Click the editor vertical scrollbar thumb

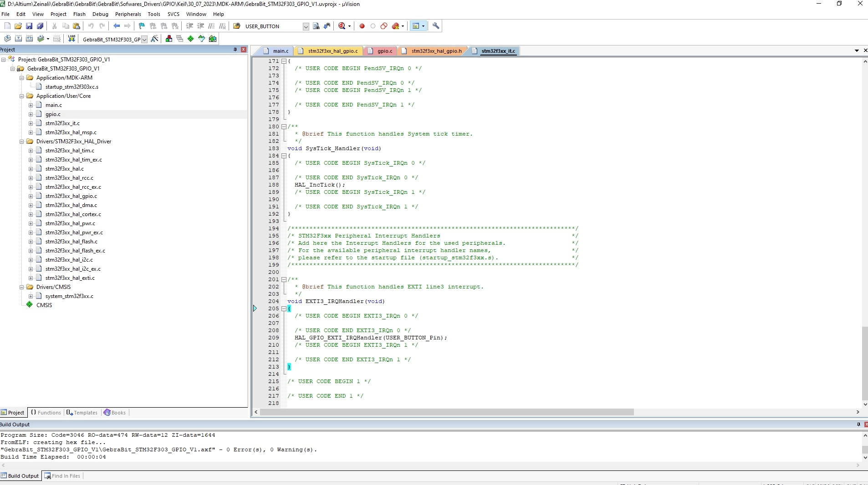pos(864,364)
